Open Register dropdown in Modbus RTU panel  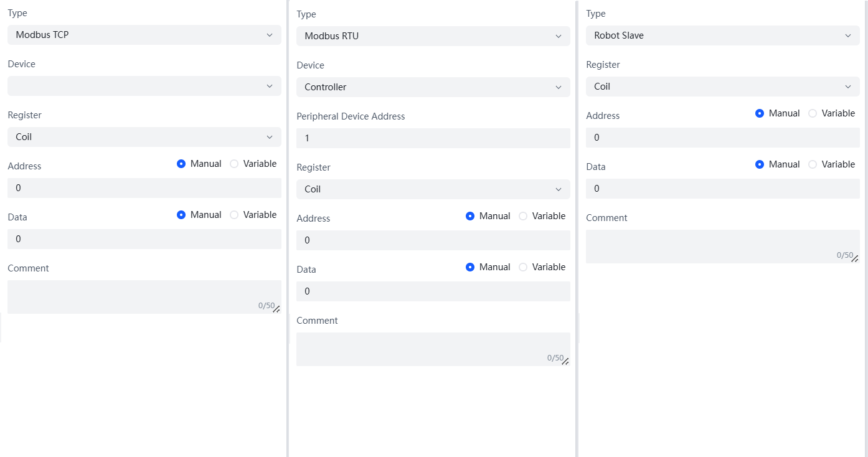point(433,189)
